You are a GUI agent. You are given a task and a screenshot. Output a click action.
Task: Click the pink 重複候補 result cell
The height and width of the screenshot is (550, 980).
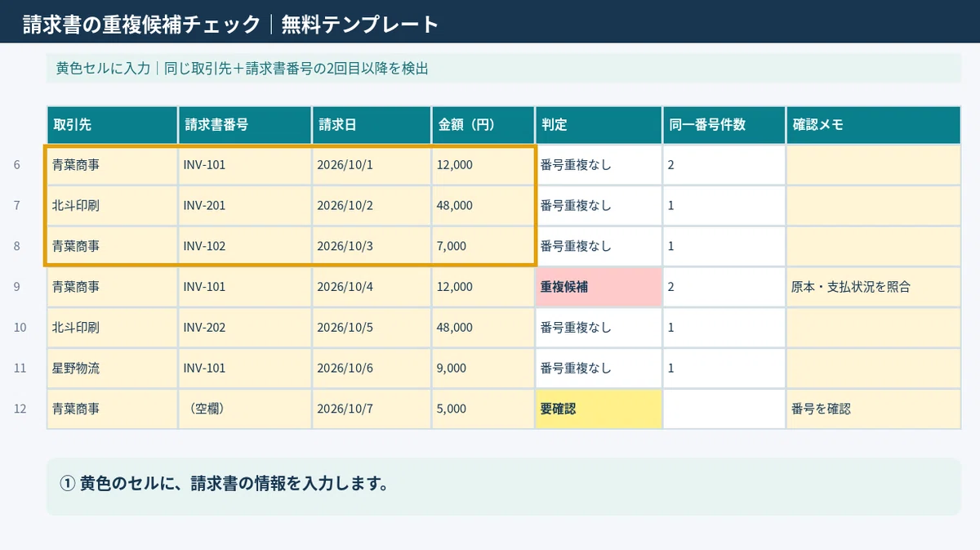(599, 287)
